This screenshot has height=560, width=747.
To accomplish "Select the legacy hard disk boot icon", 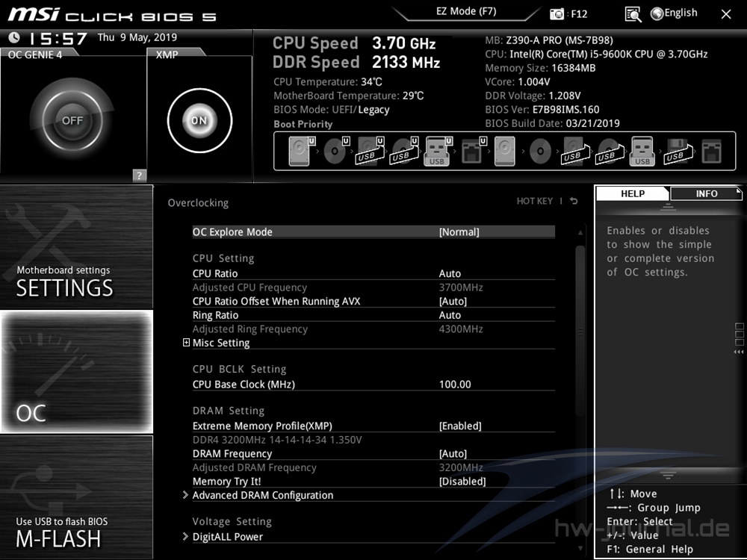I will [x=504, y=151].
